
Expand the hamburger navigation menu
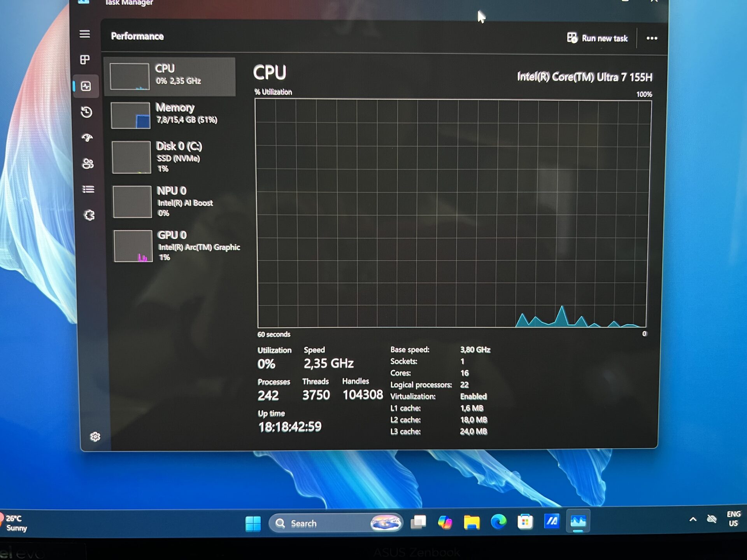click(x=85, y=34)
